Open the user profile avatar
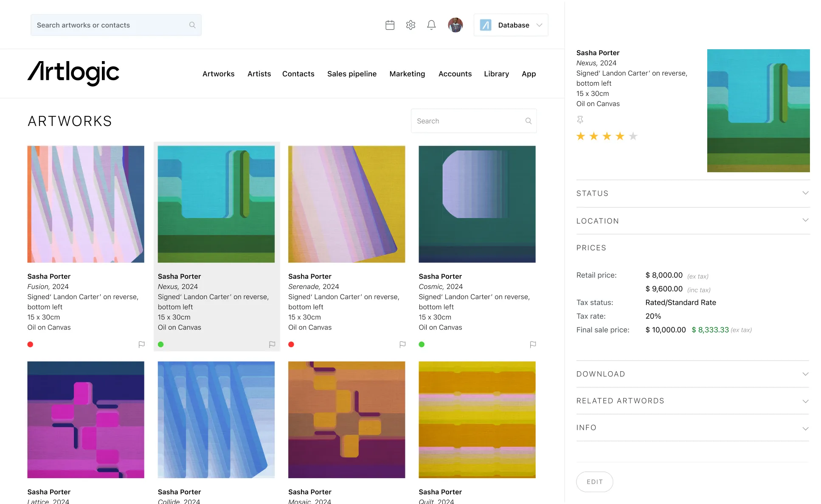Screen dimensions: 821x504 455,25
